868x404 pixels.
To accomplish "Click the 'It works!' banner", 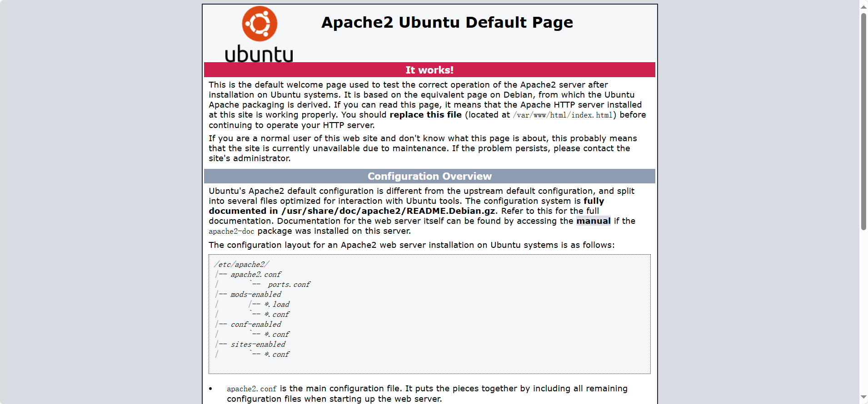I will tap(429, 70).
